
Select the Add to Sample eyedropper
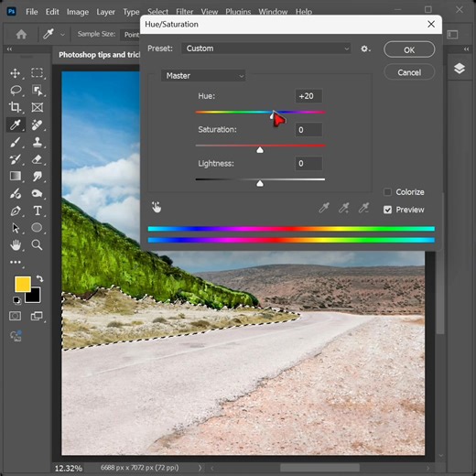(344, 208)
